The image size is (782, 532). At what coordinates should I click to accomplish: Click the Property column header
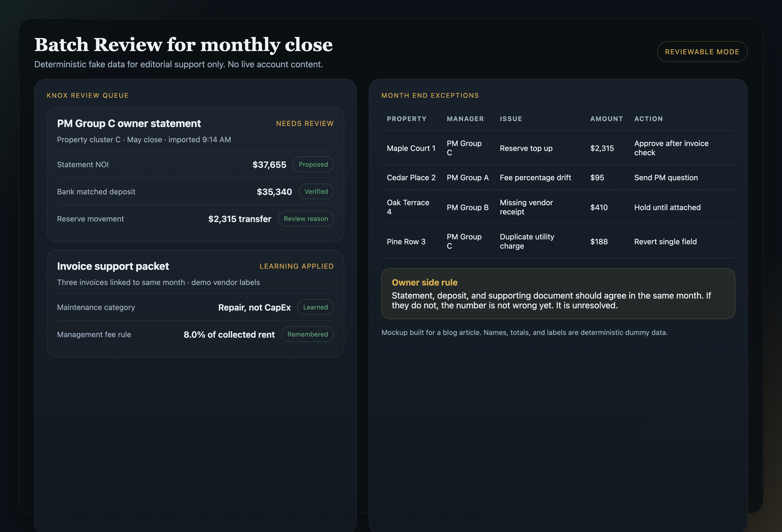[406, 119]
